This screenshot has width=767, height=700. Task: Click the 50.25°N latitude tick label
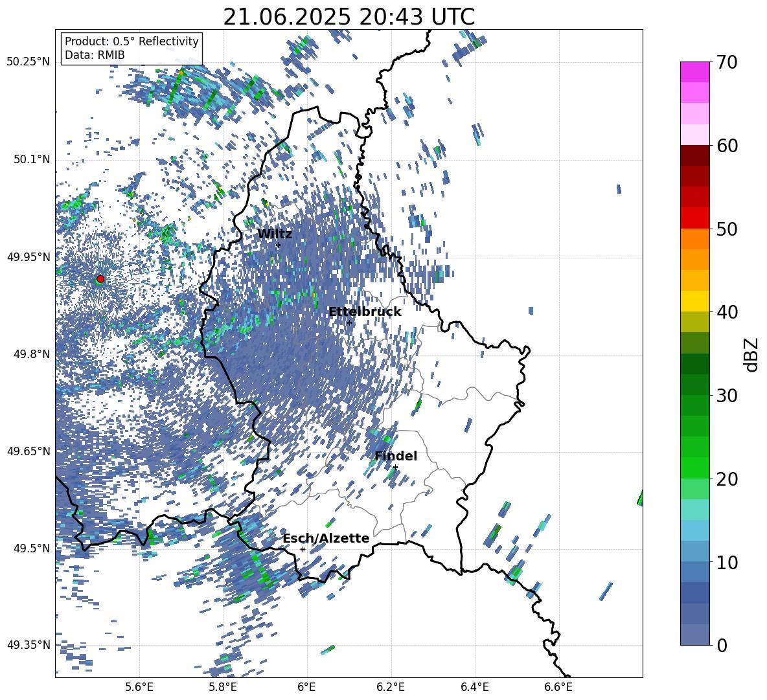pyautogui.click(x=29, y=62)
